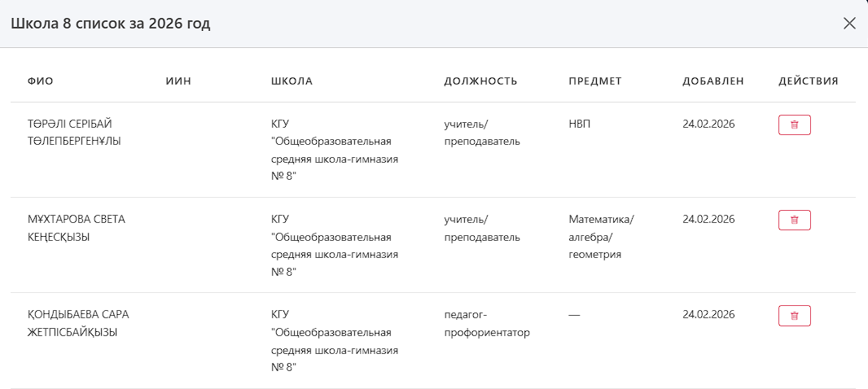Delete the Мұхтарова Света row
The height and width of the screenshot is (389, 868).
click(794, 221)
